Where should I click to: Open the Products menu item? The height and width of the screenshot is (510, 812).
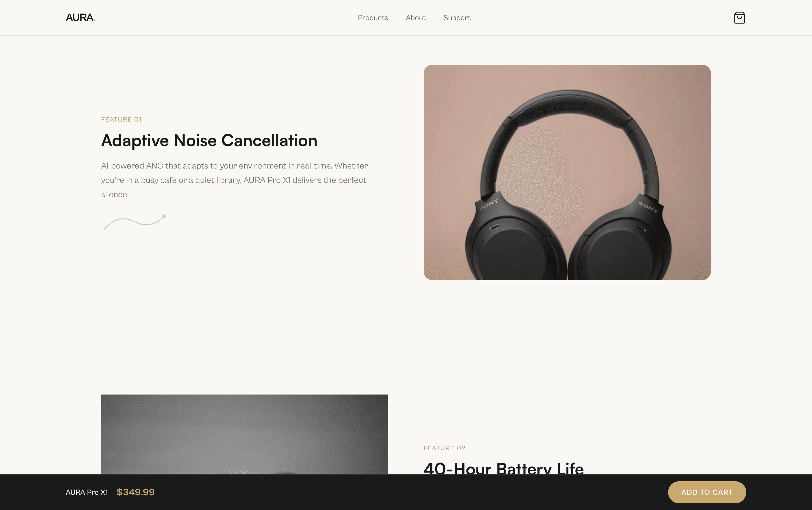pos(373,17)
